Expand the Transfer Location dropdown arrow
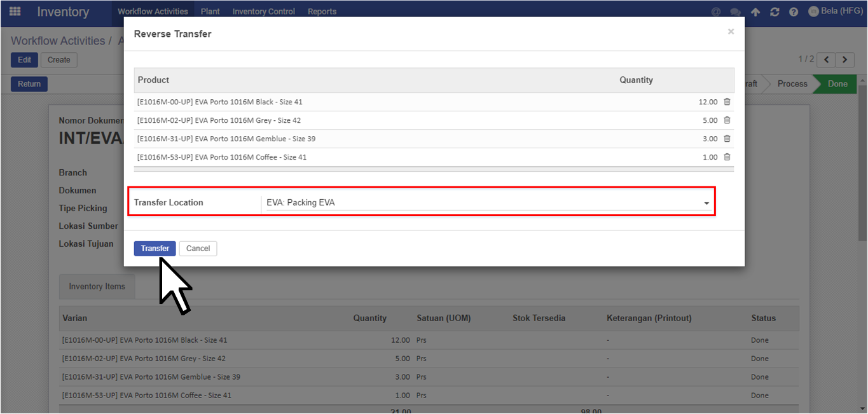 pos(706,203)
